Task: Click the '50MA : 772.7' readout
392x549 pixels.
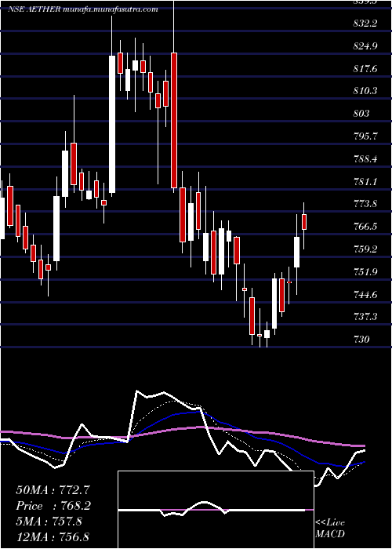Action: pyautogui.click(x=54, y=490)
